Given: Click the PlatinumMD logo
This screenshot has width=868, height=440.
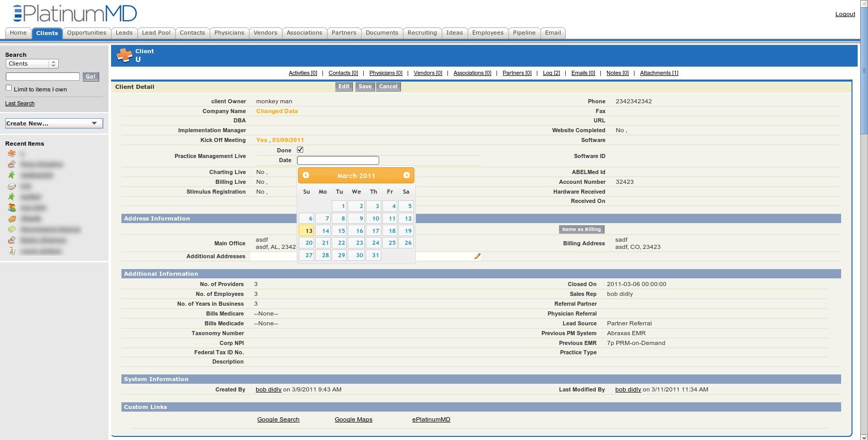Looking at the screenshot, I should pyautogui.click(x=75, y=13).
